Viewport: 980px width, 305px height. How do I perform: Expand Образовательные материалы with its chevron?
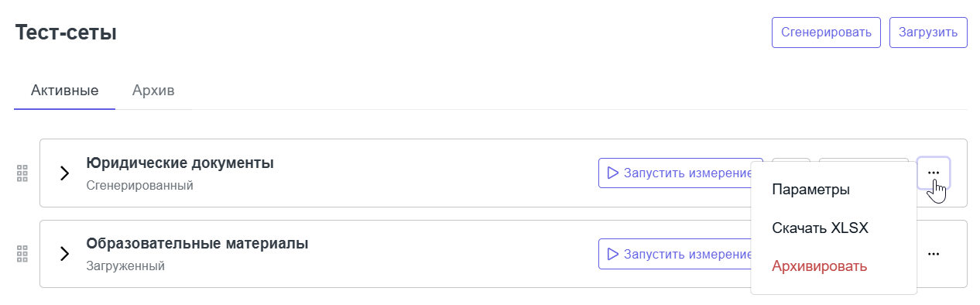click(x=65, y=254)
